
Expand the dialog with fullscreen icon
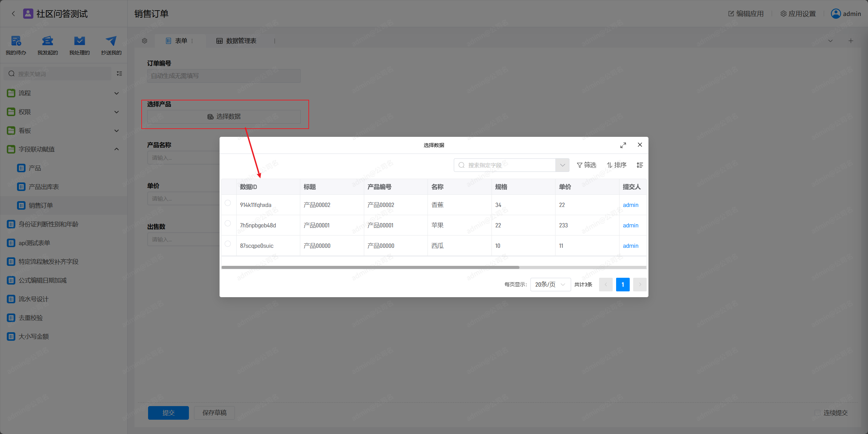click(623, 145)
